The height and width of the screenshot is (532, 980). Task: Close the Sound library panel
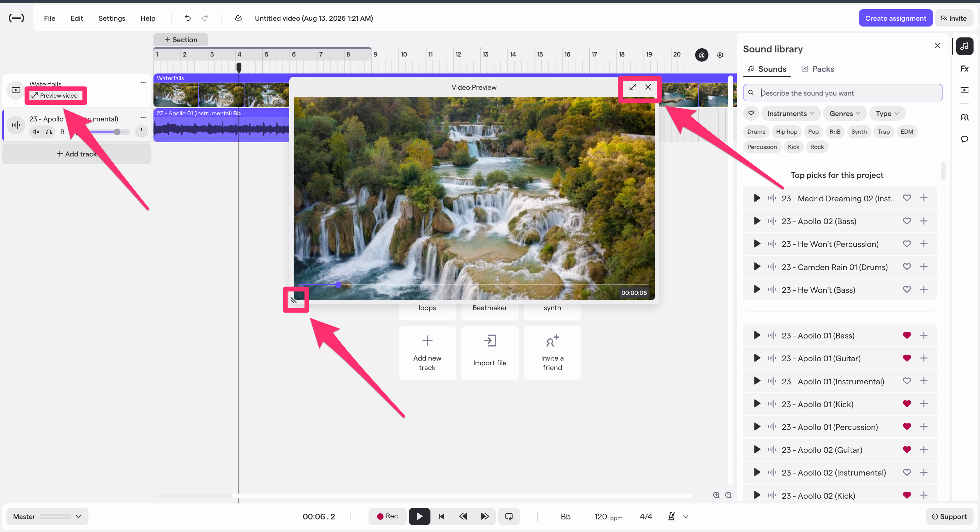(937, 46)
